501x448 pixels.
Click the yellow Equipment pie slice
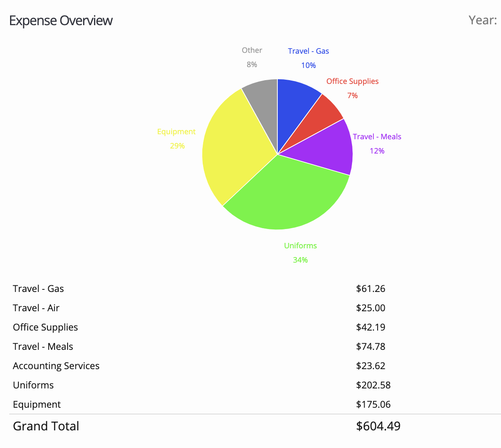tap(231, 147)
